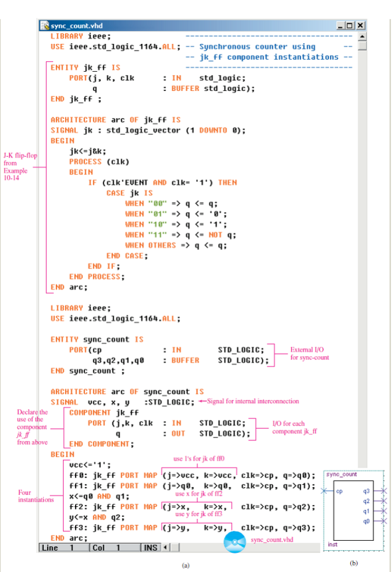Click the 'Col 1' status bar field
Viewport: 392px width, 572px height.
pos(115,547)
